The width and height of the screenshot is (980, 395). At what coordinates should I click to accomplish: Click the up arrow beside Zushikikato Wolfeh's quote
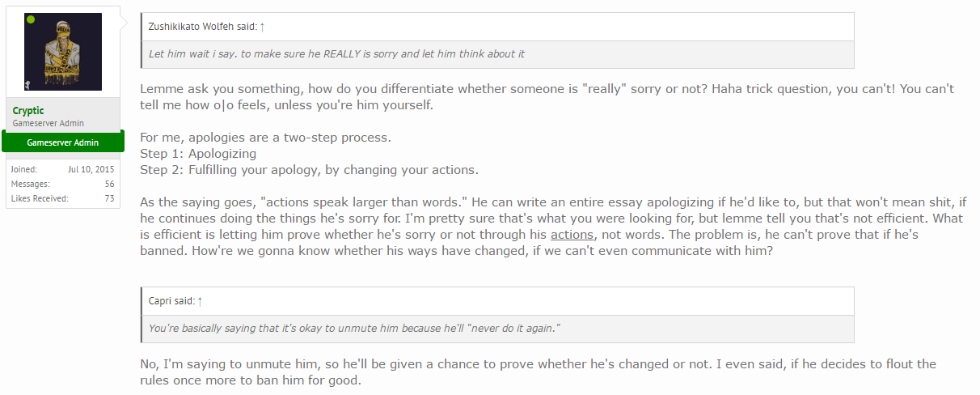tap(263, 27)
